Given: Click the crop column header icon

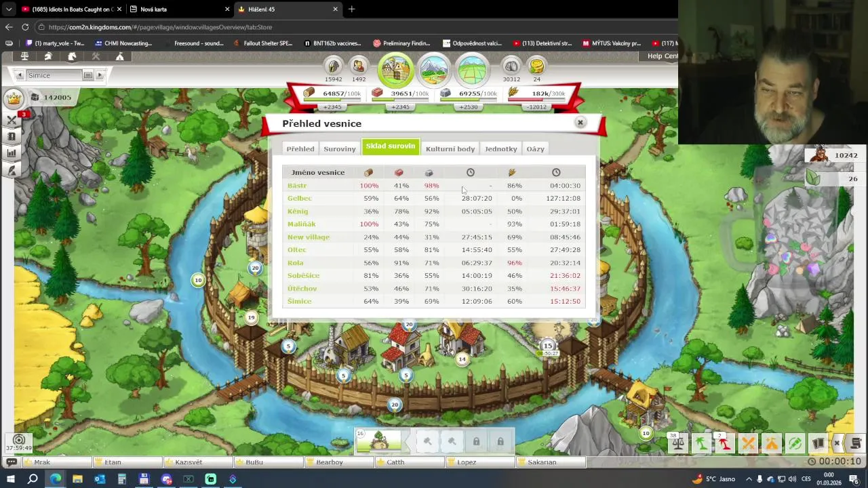Looking at the screenshot, I should tap(512, 173).
